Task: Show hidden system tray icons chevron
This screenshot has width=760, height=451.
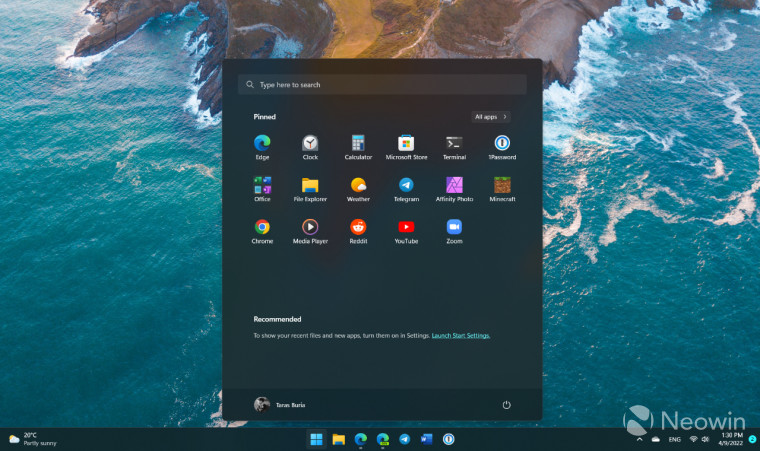Action: [640, 439]
